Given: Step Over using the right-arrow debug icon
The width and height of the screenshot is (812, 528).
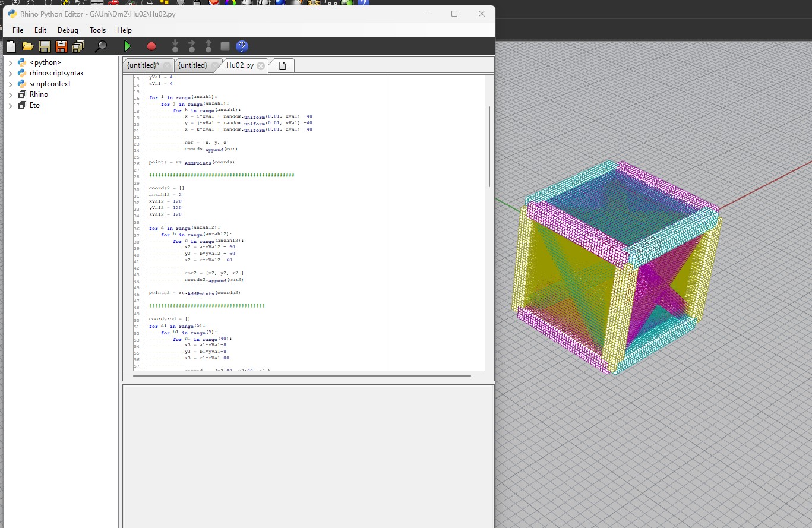Looking at the screenshot, I should [x=191, y=46].
